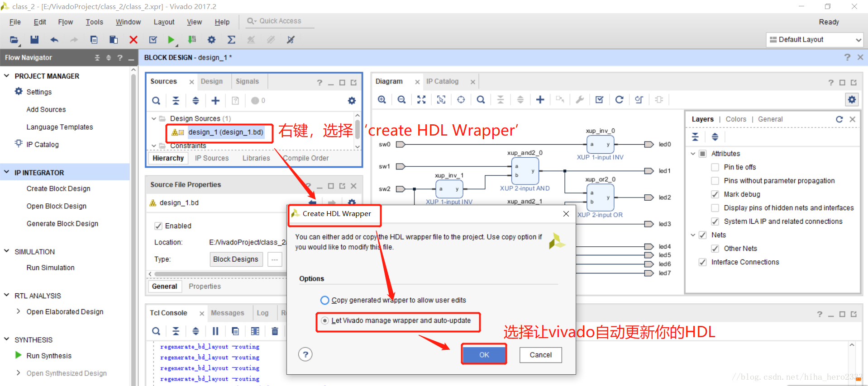
Task: Select design_1 (design_1.bd) in Sources tree
Action: tap(225, 132)
